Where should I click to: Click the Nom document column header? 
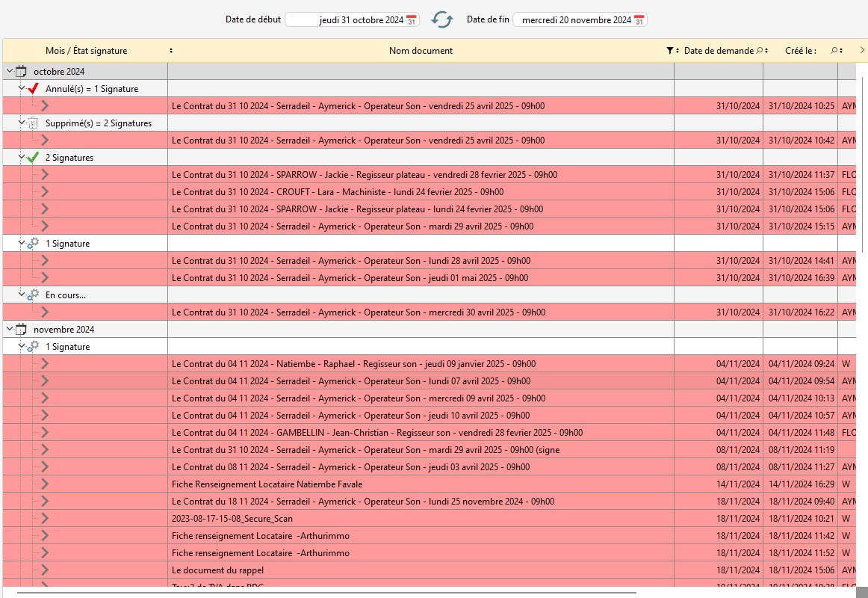tap(421, 51)
